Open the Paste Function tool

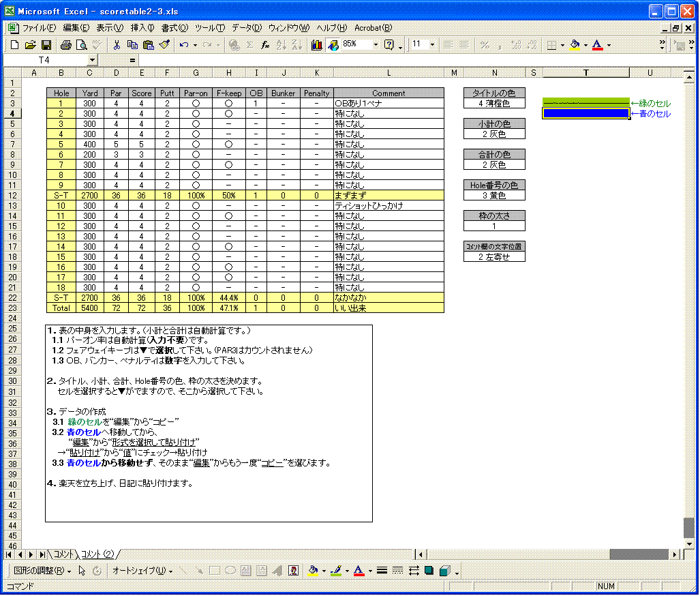(265, 45)
